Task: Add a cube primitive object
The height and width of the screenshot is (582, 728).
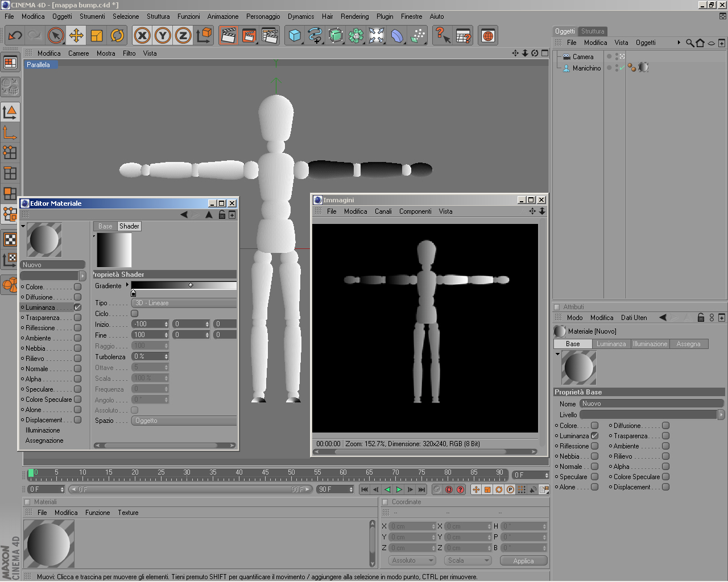Action: [295, 36]
